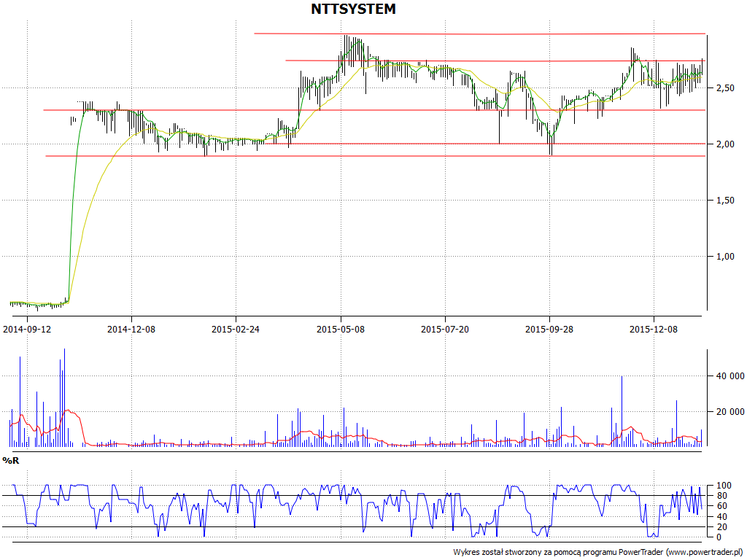This screenshot has width=747, height=560.
Task: Click the 2,50 price axis label
Action: click(724, 88)
